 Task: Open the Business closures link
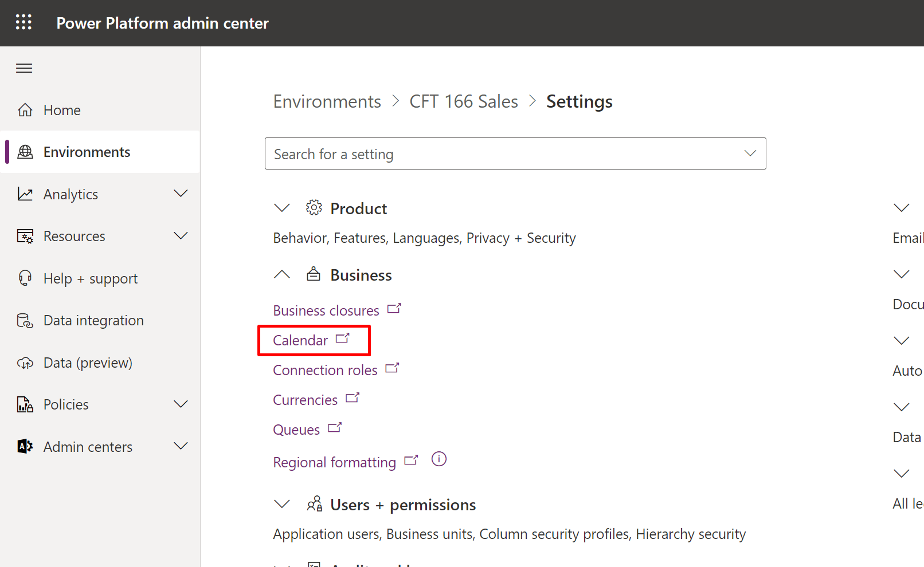click(x=326, y=310)
